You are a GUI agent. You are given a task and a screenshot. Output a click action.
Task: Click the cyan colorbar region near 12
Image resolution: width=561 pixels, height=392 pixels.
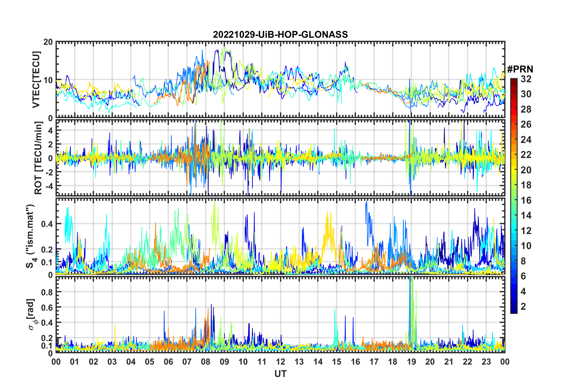(514, 230)
